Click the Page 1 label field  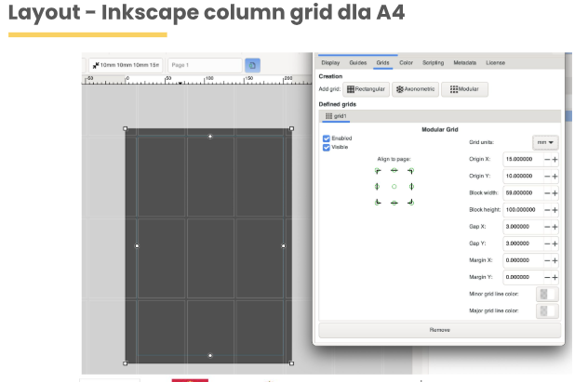[x=205, y=65]
